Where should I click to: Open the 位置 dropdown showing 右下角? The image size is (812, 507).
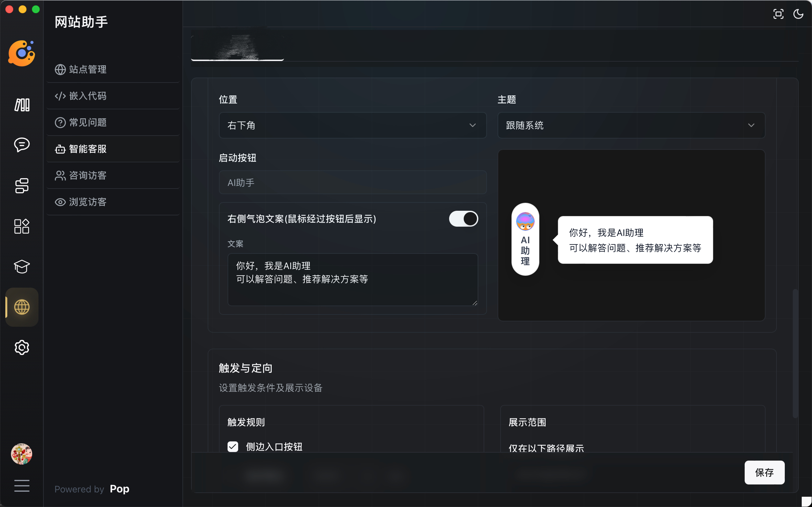tap(352, 125)
